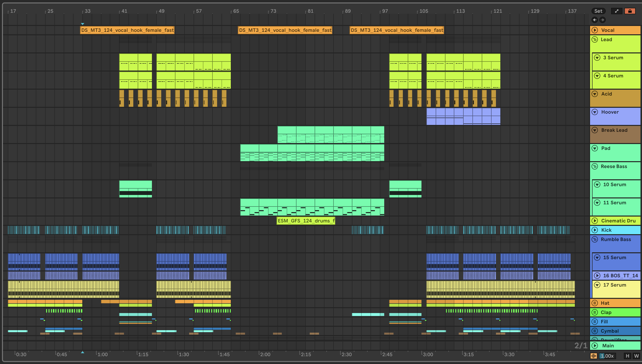Unfold the Vocal track
Viewport: 642px width, 364px height.
point(595,30)
